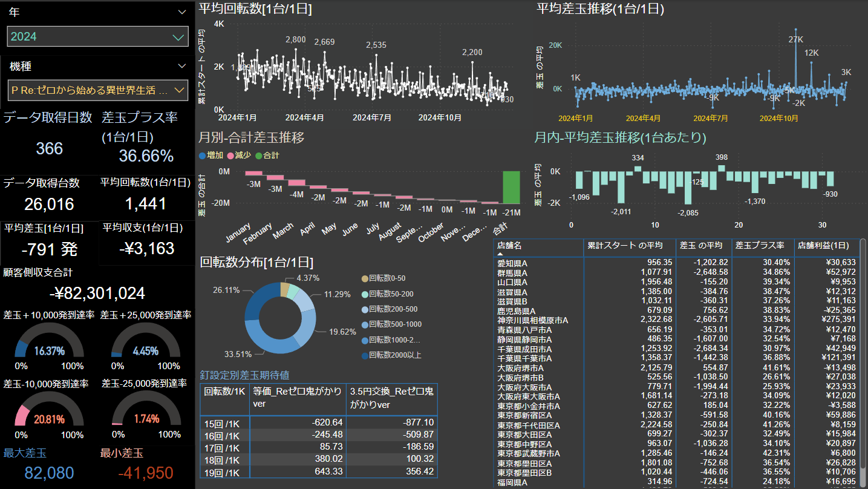Collapse the 機種 slicer header chevron
Viewport: 868px width, 489px height.
tap(182, 66)
